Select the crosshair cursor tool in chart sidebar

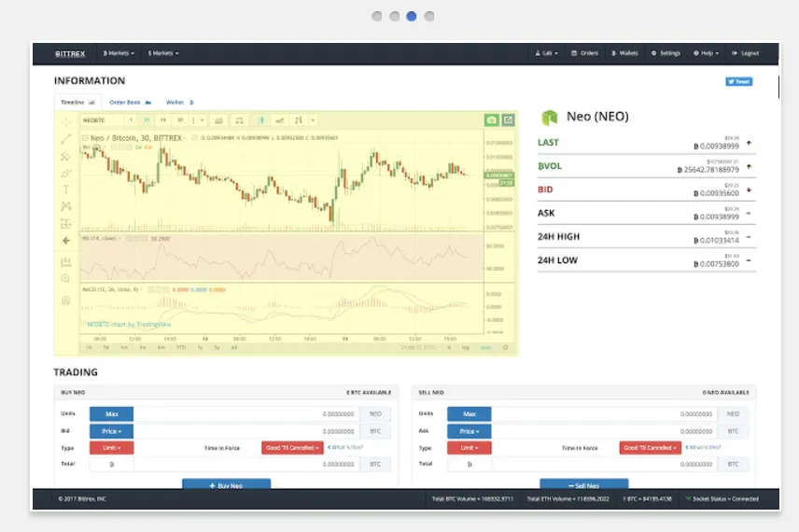tap(66, 121)
